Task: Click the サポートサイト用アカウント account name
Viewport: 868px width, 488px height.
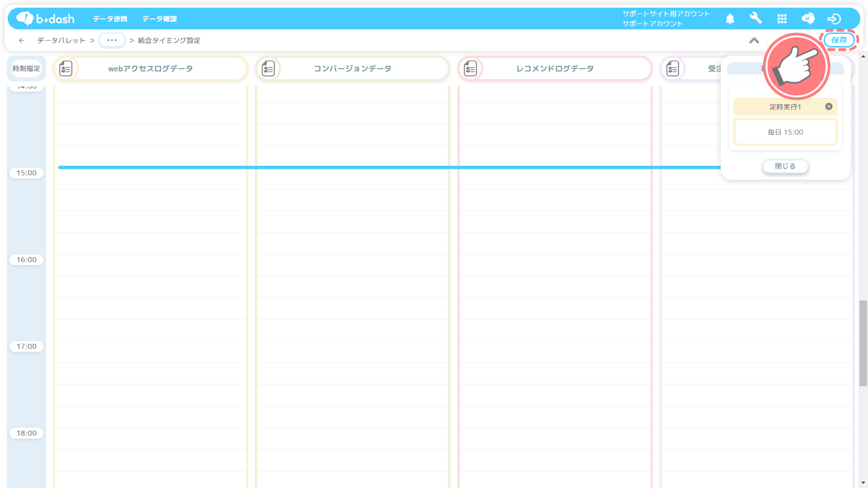Action: click(x=666, y=14)
